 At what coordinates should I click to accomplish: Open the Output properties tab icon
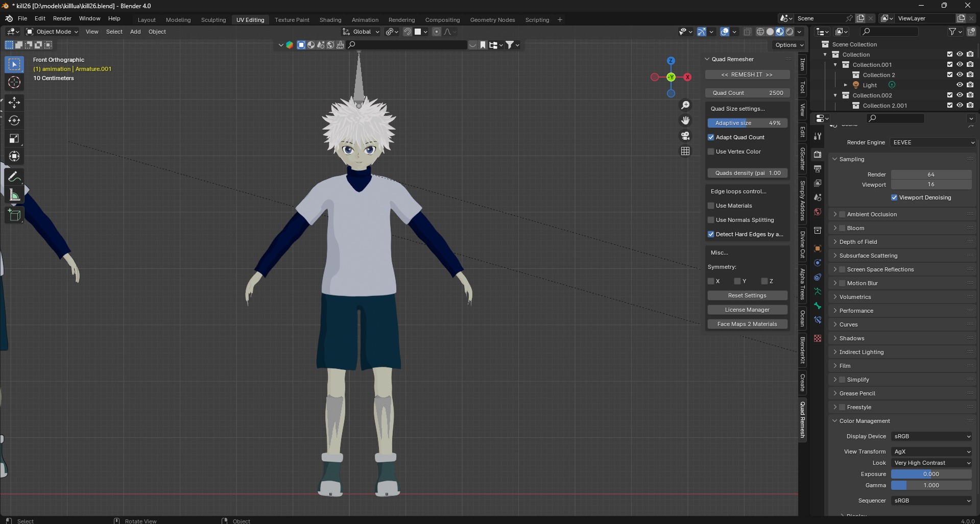click(x=818, y=168)
